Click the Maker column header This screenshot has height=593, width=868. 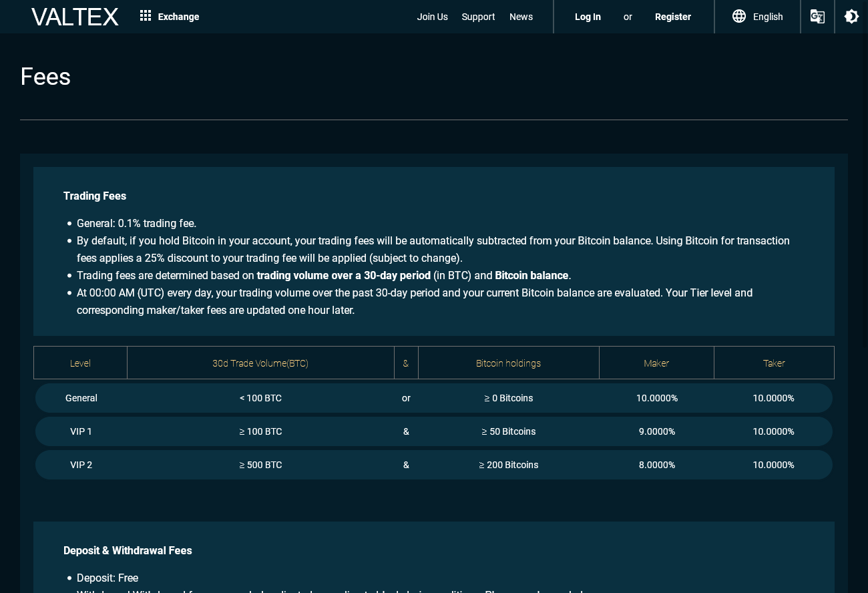pyautogui.click(x=656, y=363)
